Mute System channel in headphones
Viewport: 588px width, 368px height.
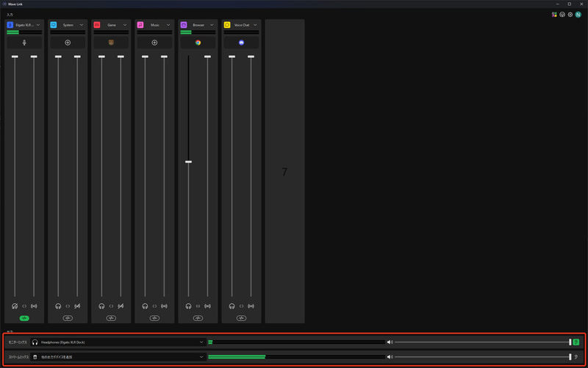click(x=58, y=306)
